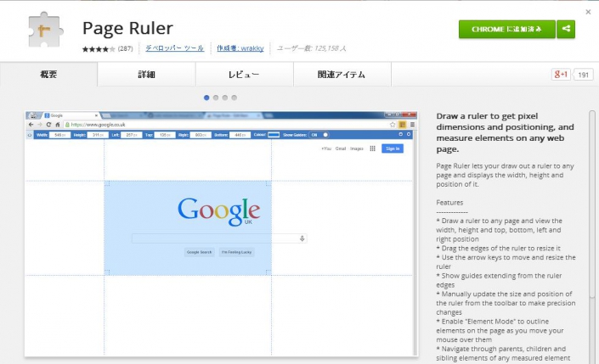Click the Google apps grid icon in the screenshot
The width and height of the screenshot is (599, 364).
(372, 148)
